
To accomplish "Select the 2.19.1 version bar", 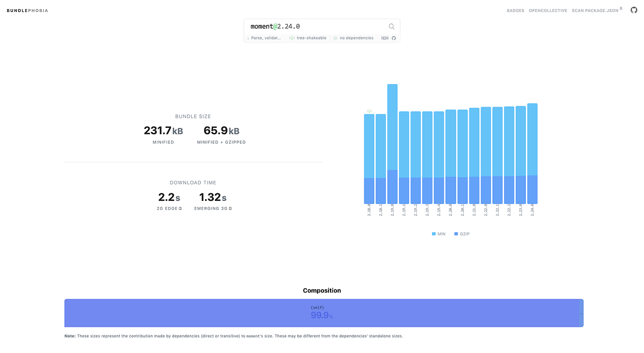I will (404, 158).
